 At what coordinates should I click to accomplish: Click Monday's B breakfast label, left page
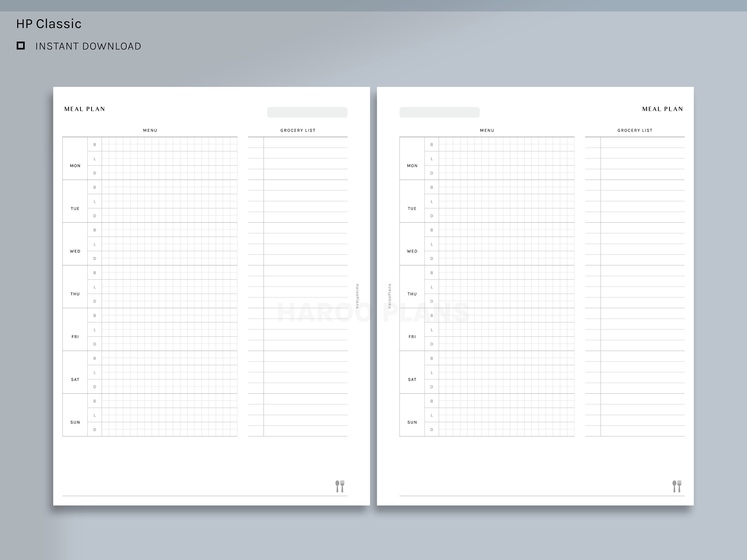[x=95, y=144]
